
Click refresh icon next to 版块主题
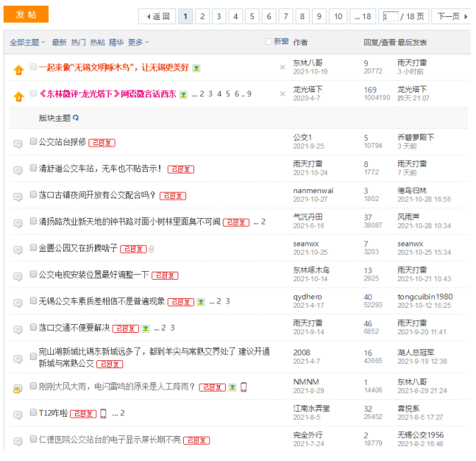(76, 118)
